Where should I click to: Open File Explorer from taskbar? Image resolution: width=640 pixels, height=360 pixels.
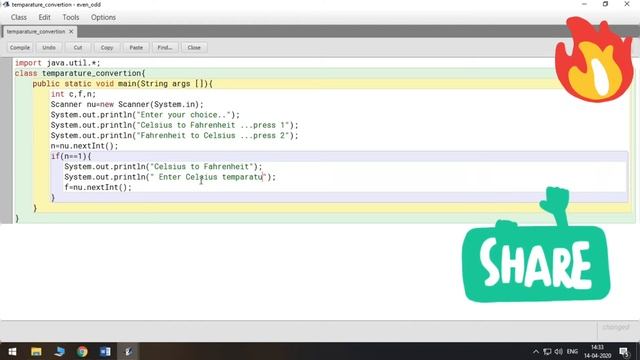pyautogui.click(x=36, y=351)
